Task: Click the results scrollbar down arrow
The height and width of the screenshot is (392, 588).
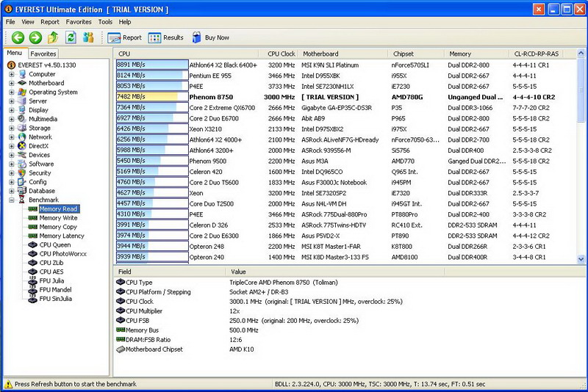Action: [x=581, y=258]
